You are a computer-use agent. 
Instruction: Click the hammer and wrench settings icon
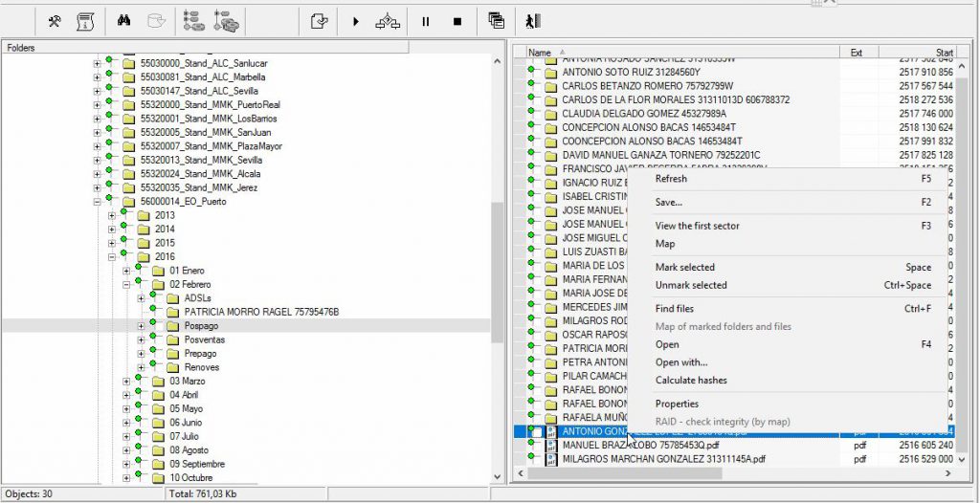[x=54, y=20]
